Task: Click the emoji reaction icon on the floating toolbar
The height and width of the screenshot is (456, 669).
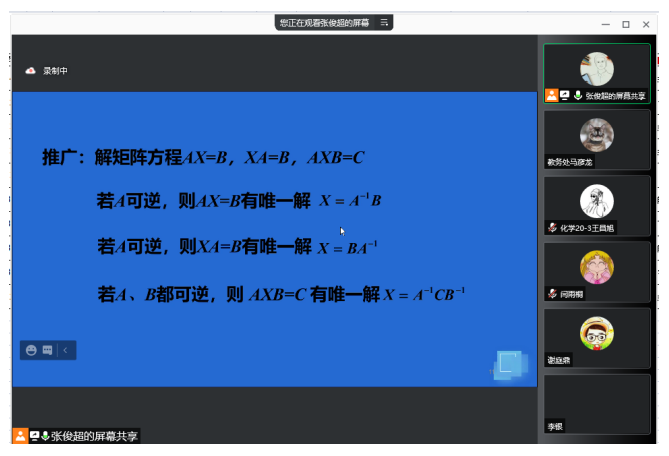Action: pos(32,350)
